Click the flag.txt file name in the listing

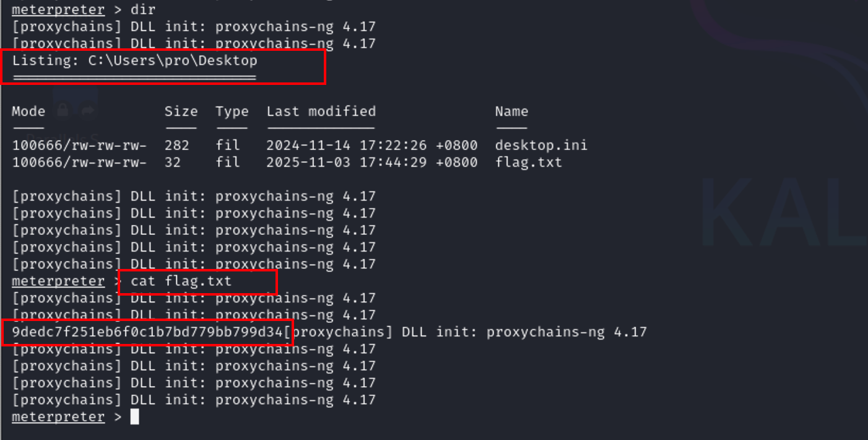[528, 162]
